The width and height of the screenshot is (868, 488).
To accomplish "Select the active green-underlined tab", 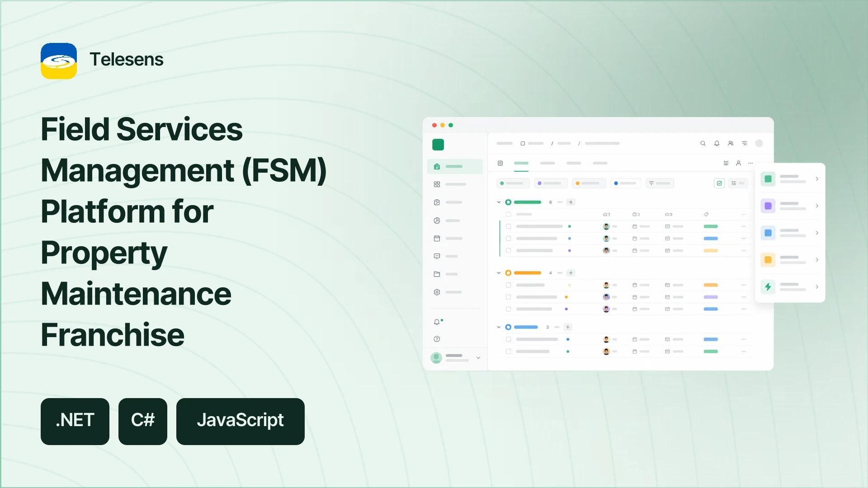I will 521,163.
